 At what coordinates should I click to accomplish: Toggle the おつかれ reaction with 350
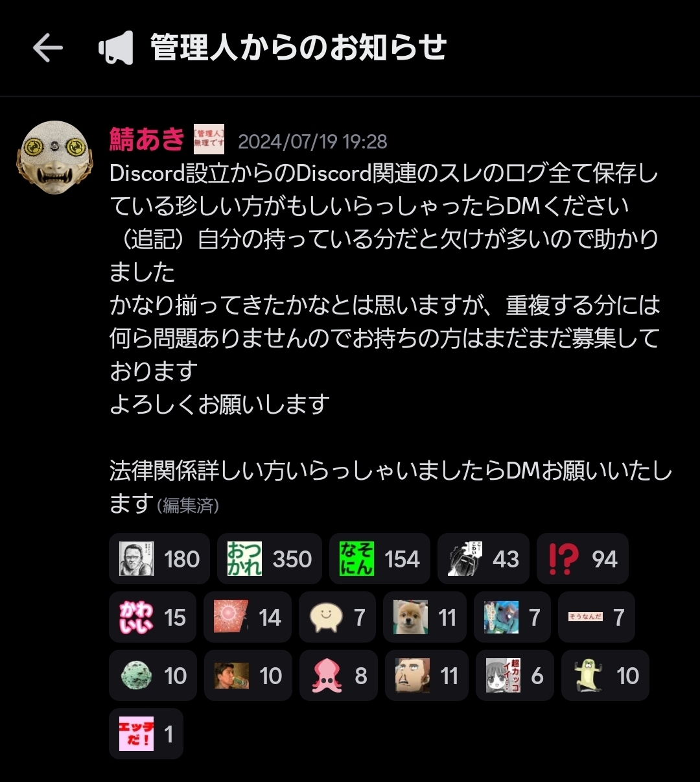[270, 559]
